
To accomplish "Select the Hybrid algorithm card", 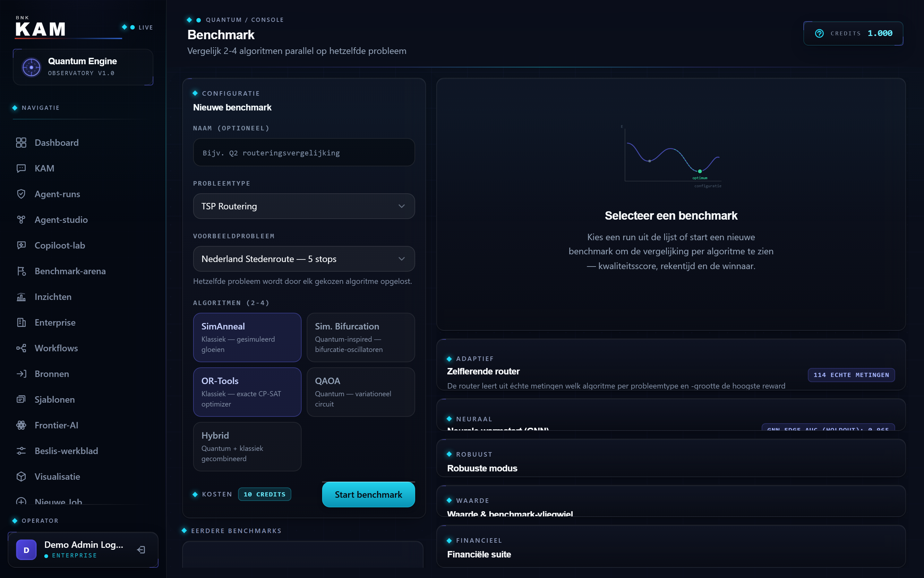I will coord(247,446).
